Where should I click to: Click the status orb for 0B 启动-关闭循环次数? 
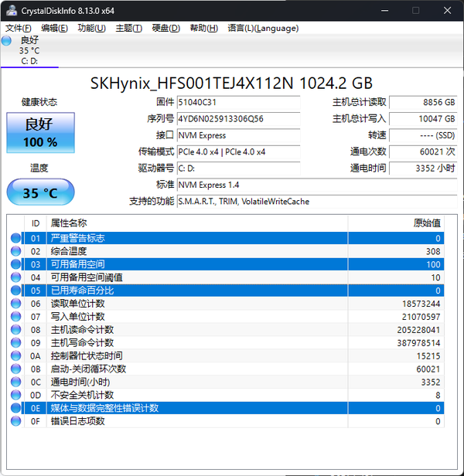coord(15,369)
